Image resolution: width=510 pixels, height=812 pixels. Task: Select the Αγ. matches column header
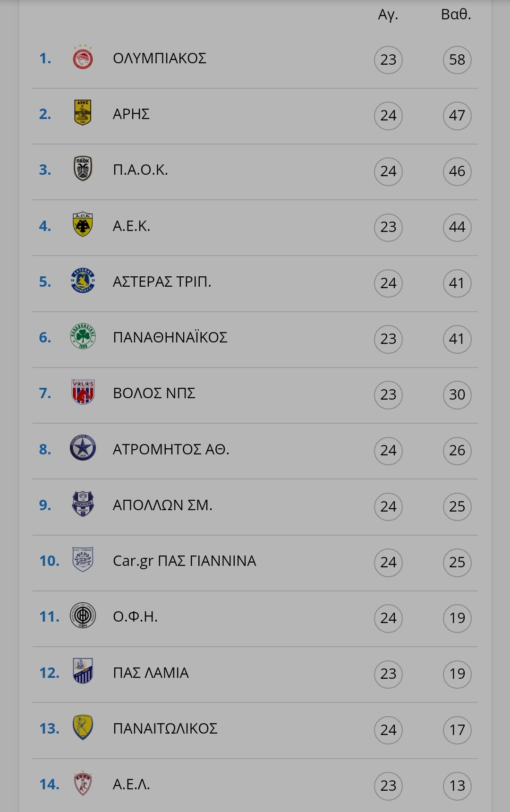(388, 15)
